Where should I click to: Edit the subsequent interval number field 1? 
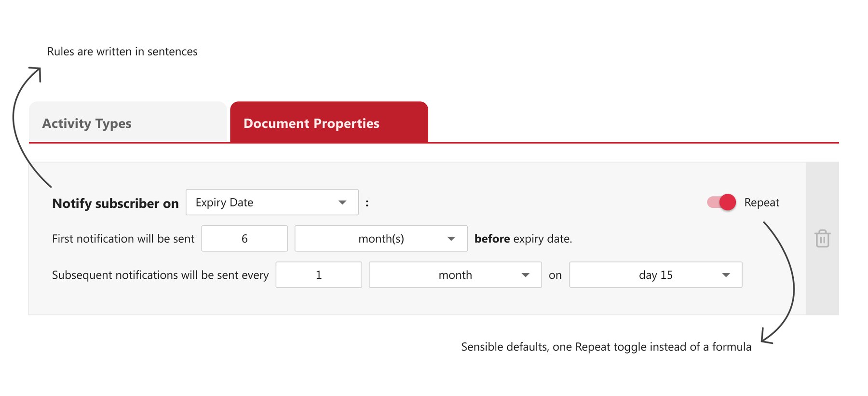coord(319,275)
